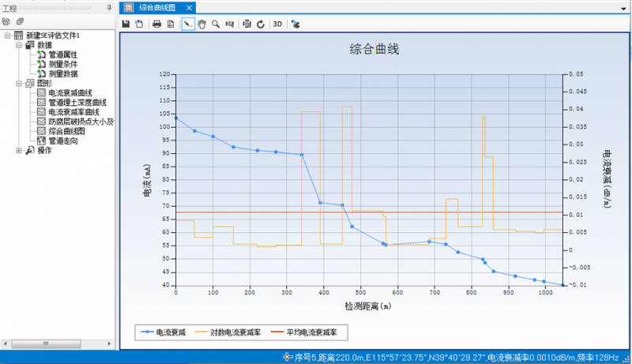Click the last toolbar icon after 3D

pos(295,24)
